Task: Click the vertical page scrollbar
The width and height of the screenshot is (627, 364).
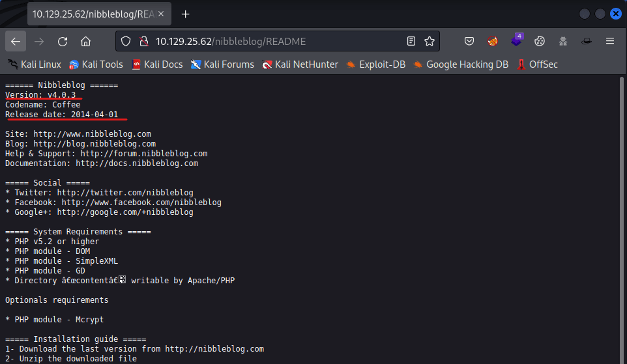Action: coord(622,219)
